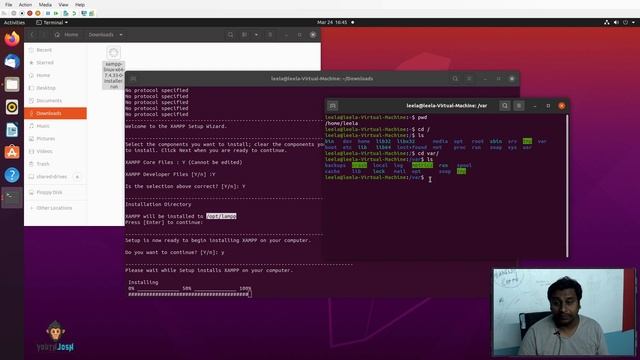The image size is (640, 360).
Task: Open the Media menu
Action: point(45,4)
